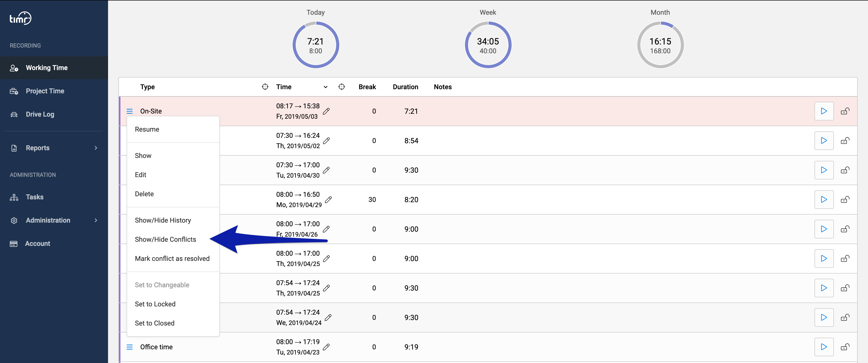Click the Month progress ring showing 16:15
Screen dimensions: 868x363
pyautogui.click(x=660, y=45)
